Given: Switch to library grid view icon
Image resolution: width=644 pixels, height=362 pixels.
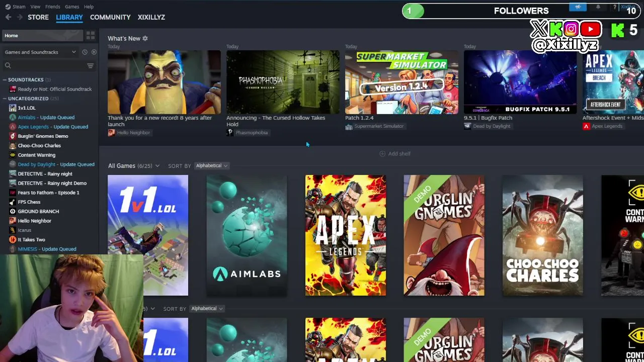Looking at the screenshot, I should pyautogui.click(x=91, y=36).
